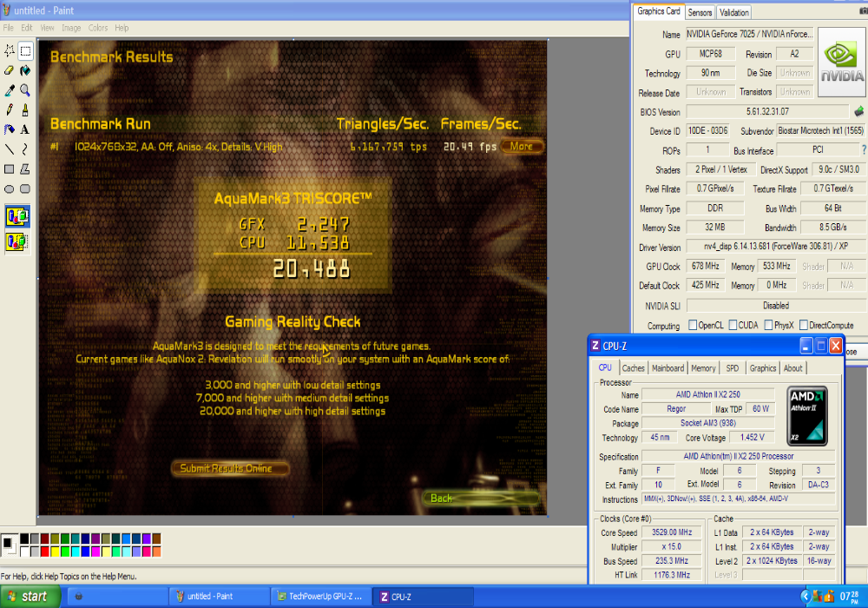Screen dimensions: 868x608
Task: Enable the CUDA checkbox in GPU-Z
Action: click(x=733, y=325)
